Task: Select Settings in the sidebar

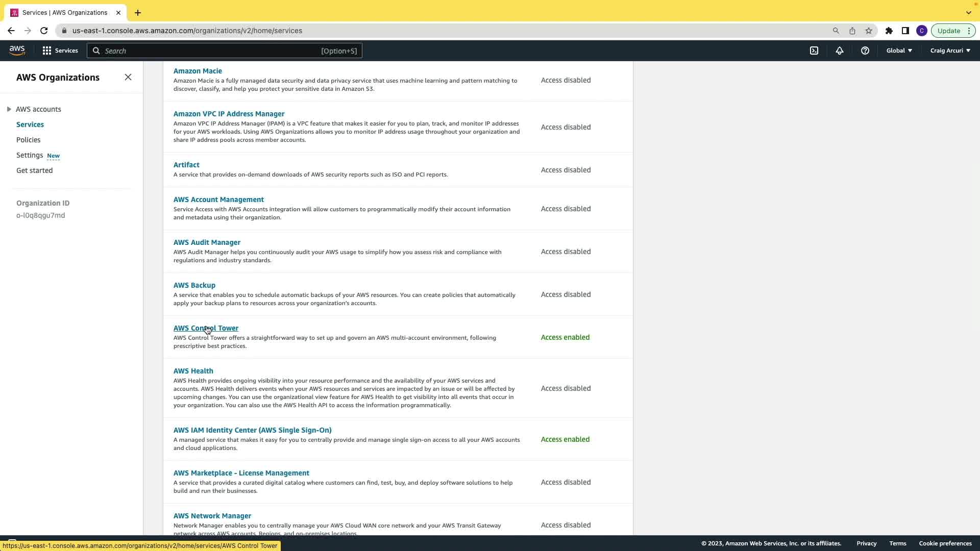Action: pos(30,155)
